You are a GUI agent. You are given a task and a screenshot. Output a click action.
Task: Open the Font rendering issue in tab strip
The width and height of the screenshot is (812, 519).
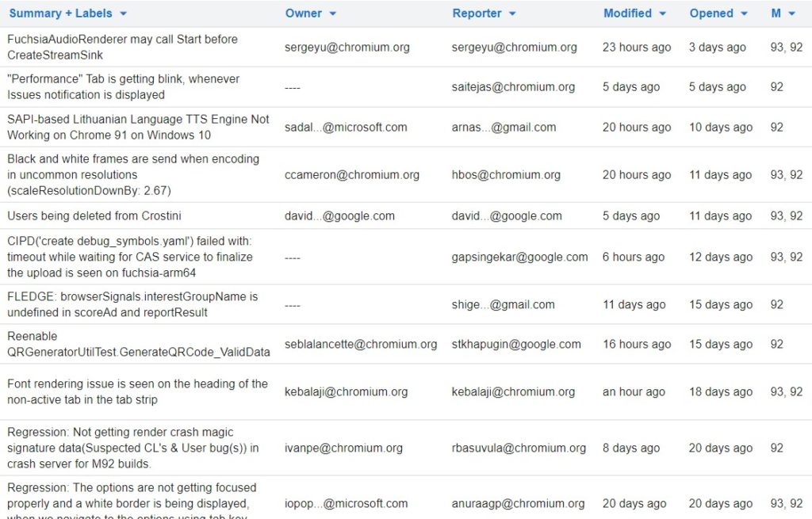(x=138, y=391)
